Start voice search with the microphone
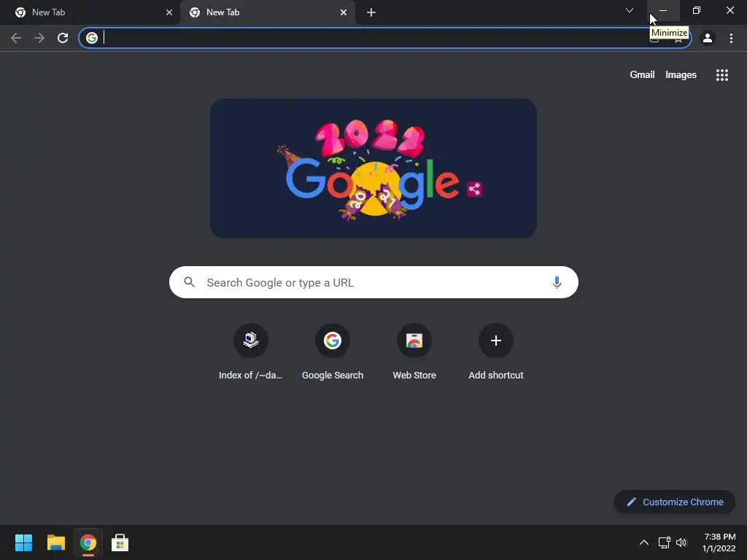Viewport: 747px width, 560px height. [x=557, y=282]
